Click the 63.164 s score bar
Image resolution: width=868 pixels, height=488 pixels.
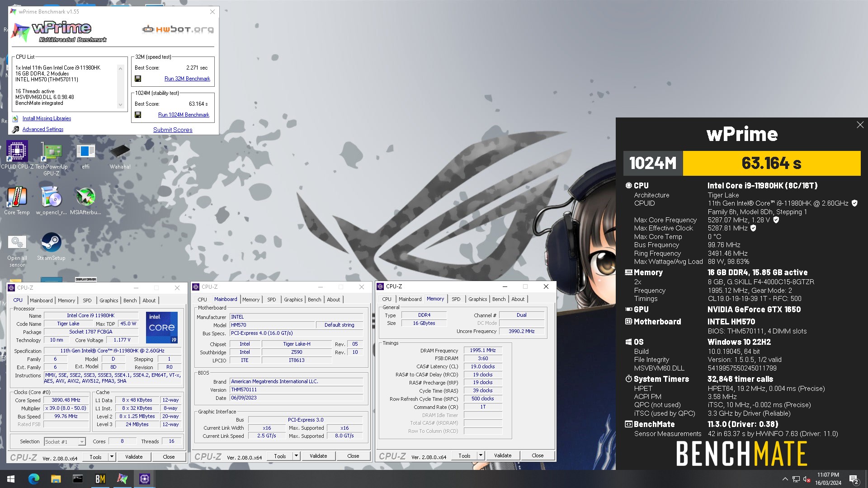[x=772, y=163]
